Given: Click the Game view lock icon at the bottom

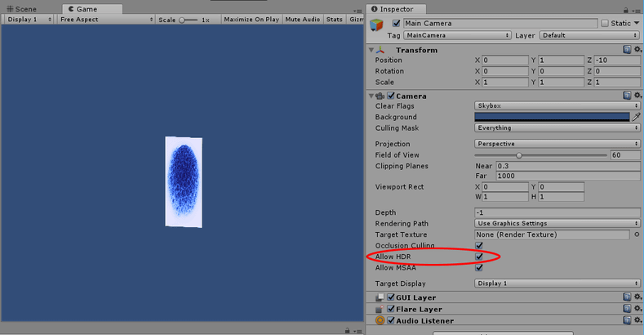Looking at the screenshot, I should pyautogui.click(x=348, y=330).
